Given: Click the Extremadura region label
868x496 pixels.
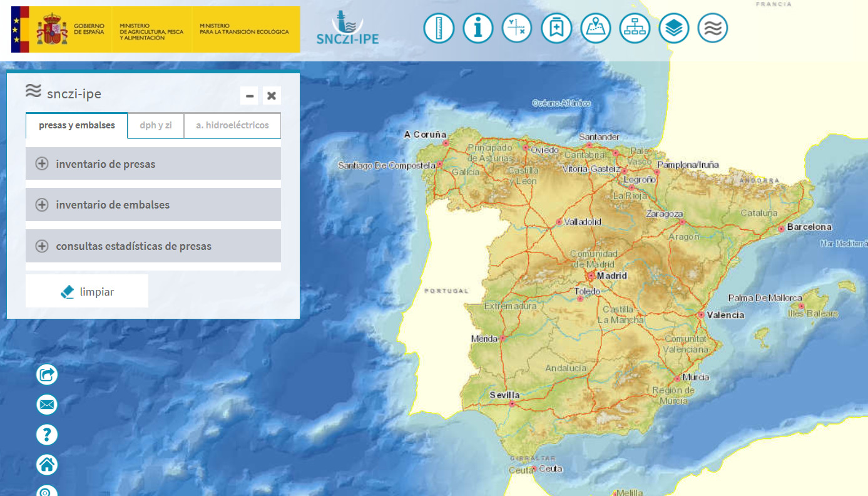Looking at the screenshot, I should pos(510,306).
